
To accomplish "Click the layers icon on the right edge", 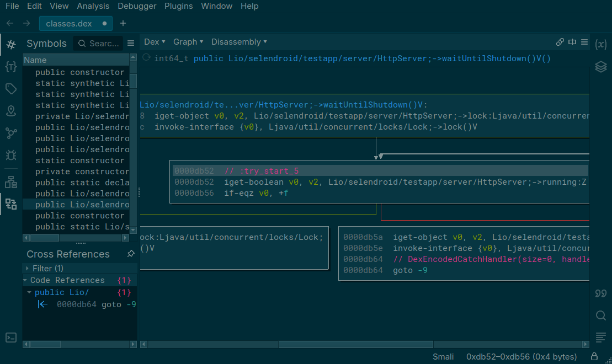I will tap(601, 67).
